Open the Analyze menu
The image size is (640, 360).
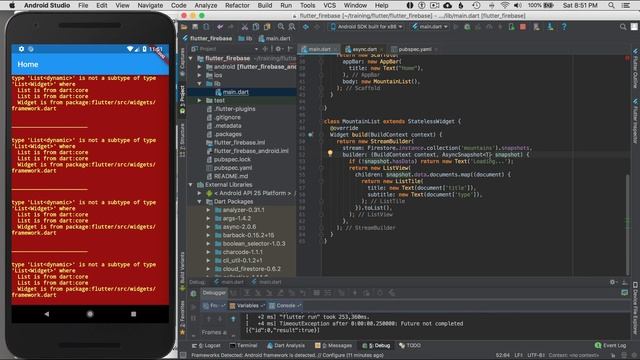pyautogui.click(x=206, y=5)
